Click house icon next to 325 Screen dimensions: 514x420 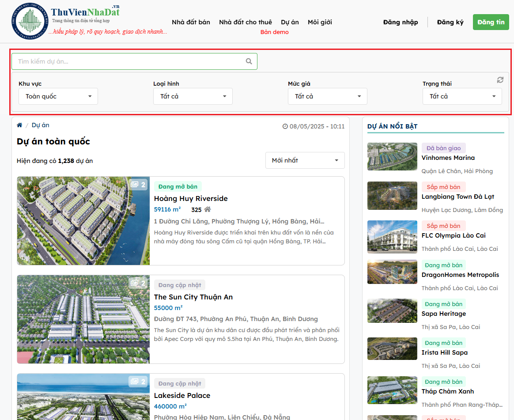coord(208,209)
